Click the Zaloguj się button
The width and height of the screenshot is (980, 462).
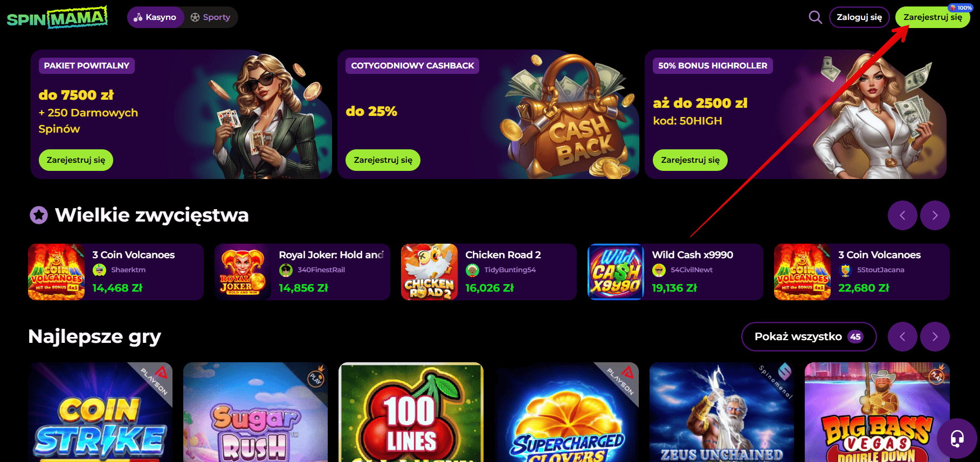[x=859, y=17]
